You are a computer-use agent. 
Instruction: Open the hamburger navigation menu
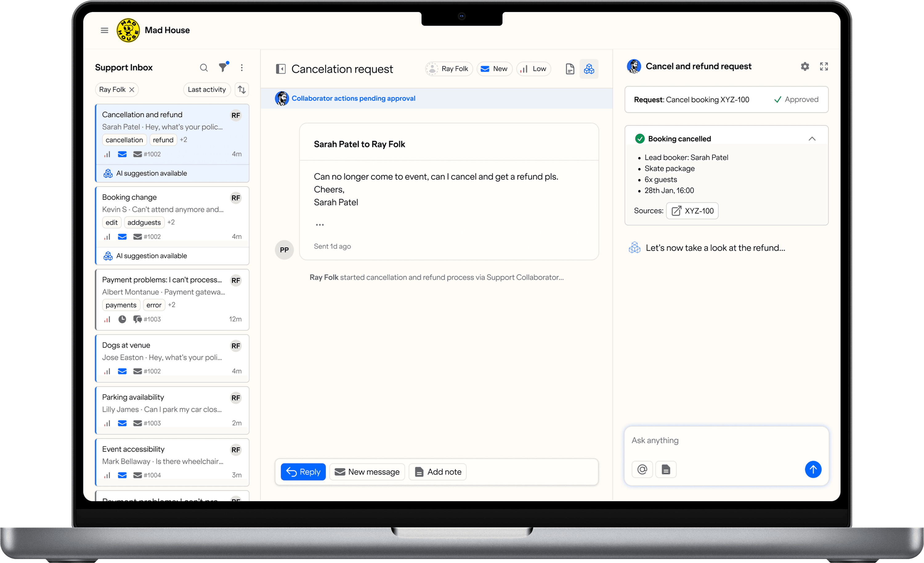[x=104, y=30]
